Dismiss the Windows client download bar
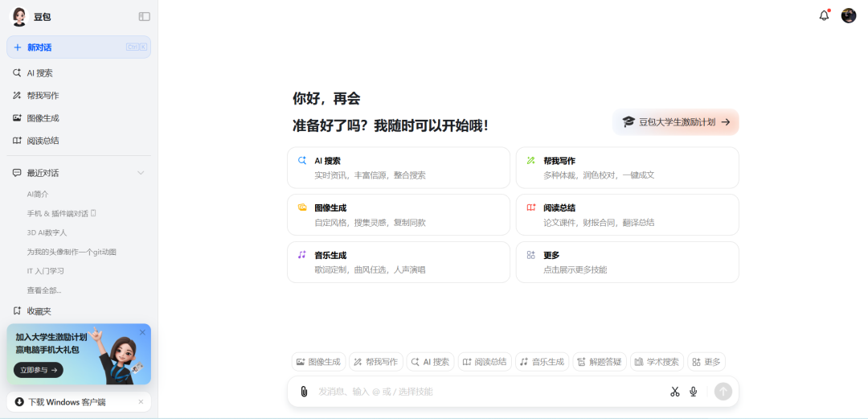 (x=141, y=402)
